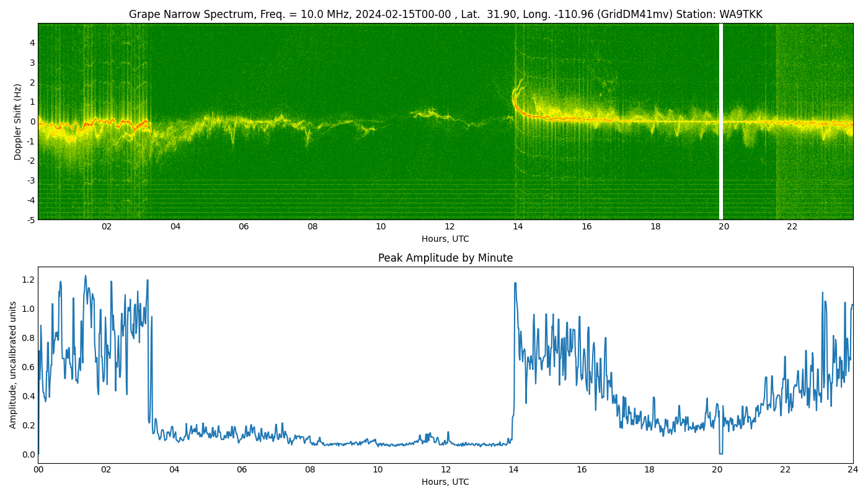Select hour tick "18" on the amplitude plot
The height and width of the screenshot is (496, 868).
[x=649, y=469]
